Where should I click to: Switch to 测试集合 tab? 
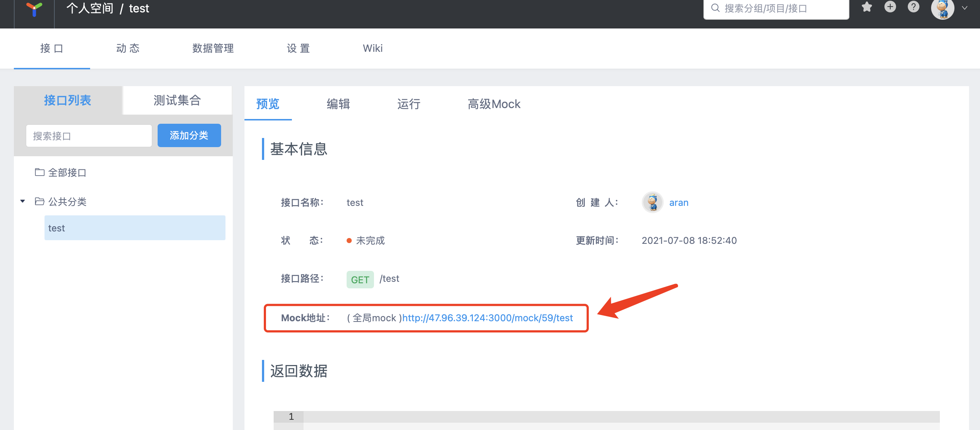tap(177, 100)
